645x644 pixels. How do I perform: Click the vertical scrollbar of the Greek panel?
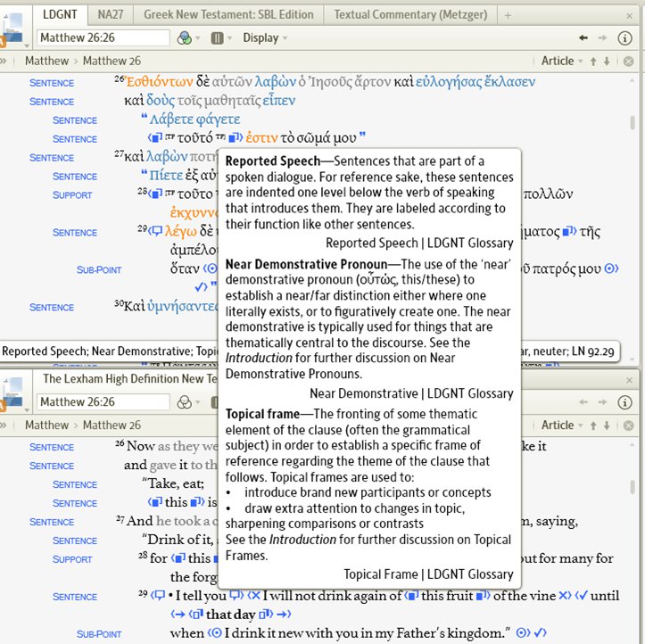pos(633,122)
